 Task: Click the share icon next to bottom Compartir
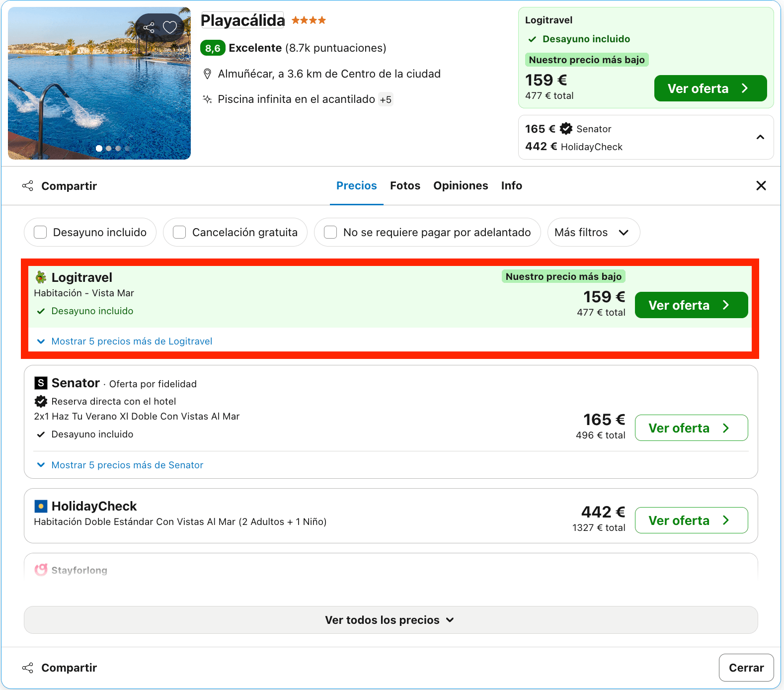pos(28,668)
